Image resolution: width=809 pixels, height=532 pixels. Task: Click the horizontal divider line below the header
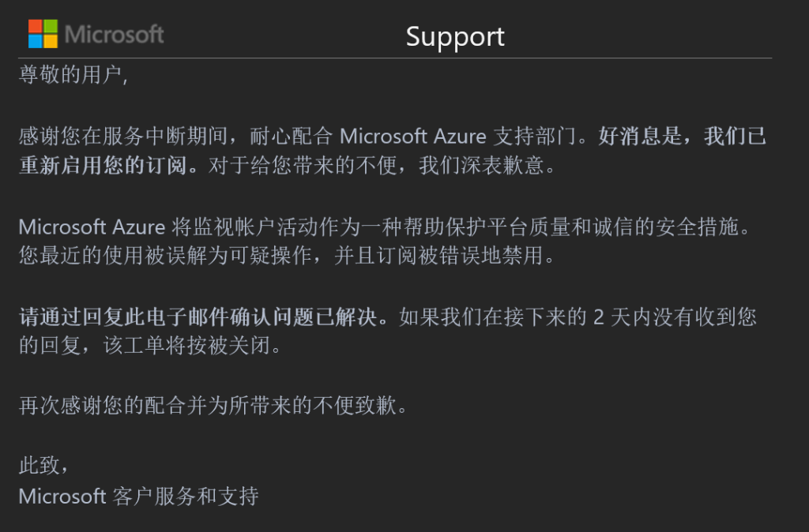pyautogui.click(x=395, y=58)
